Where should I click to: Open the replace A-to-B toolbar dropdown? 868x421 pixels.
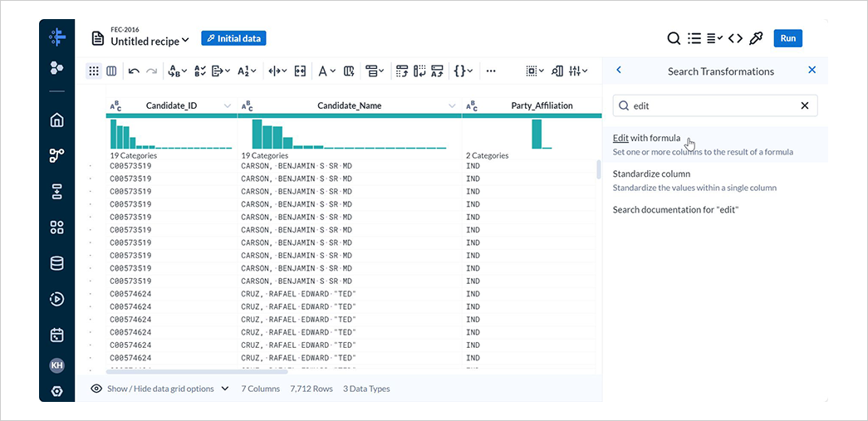[x=177, y=71]
